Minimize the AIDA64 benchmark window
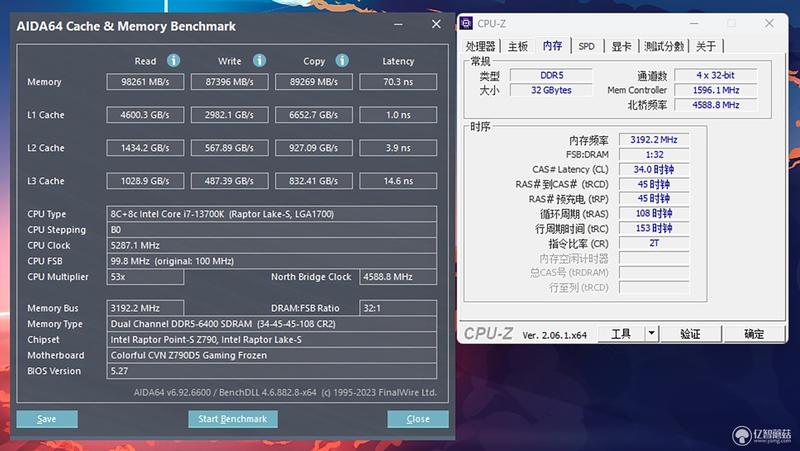800x451 pixels. click(x=398, y=24)
